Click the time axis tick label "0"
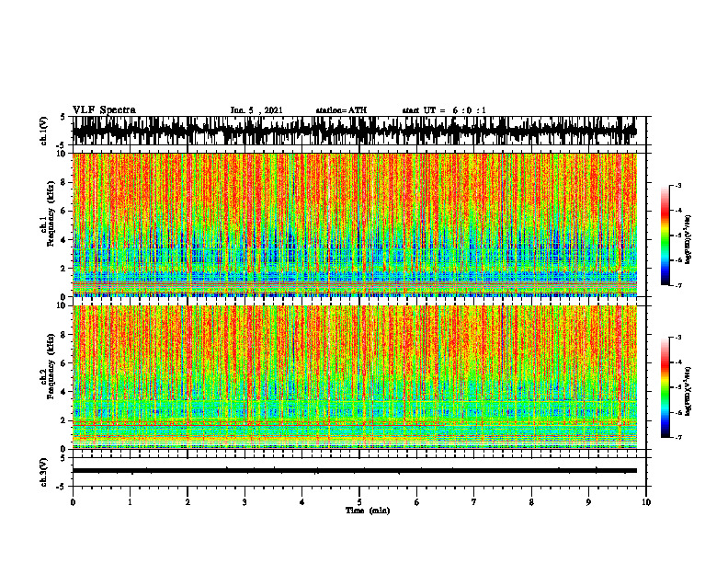This screenshot has height=563, width=728. 73,501
